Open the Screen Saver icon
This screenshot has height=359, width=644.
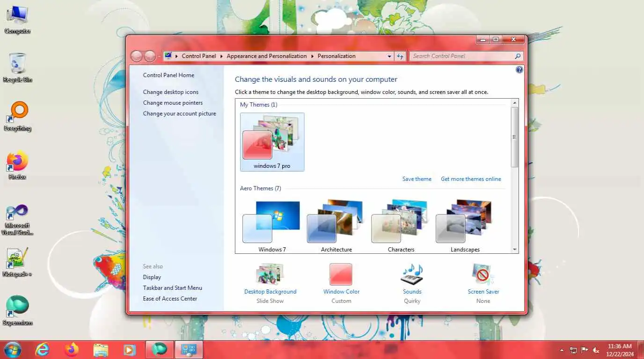483,274
